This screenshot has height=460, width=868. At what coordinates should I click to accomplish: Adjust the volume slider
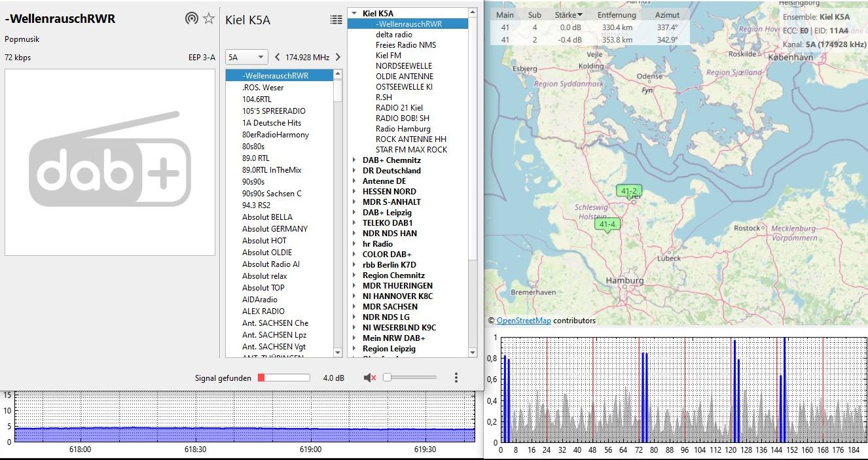tap(409, 378)
